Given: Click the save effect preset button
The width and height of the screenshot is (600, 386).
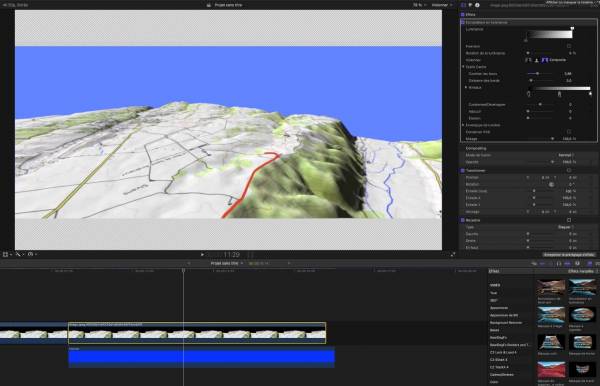Looking at the screenshot, I should (569, 254).
